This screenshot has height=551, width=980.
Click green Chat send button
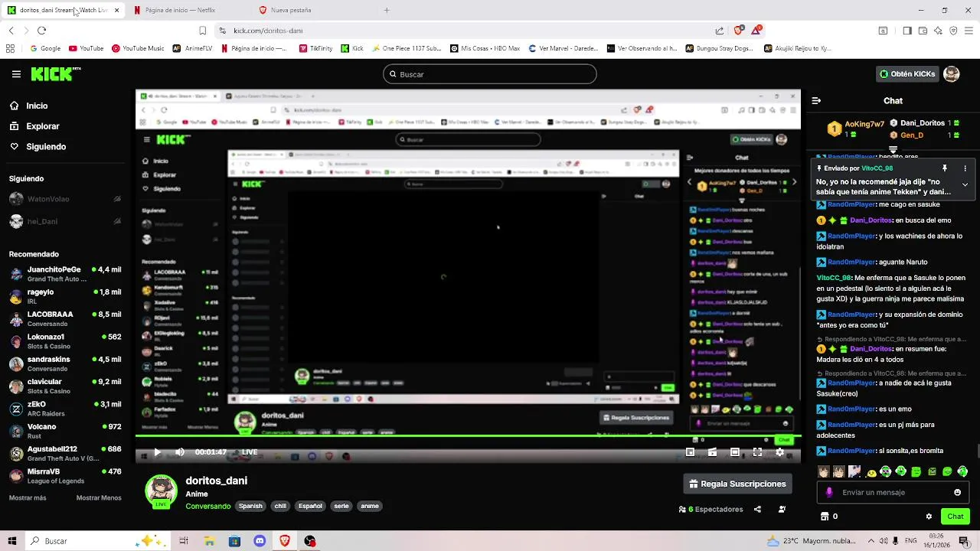[x=955, y=517]
